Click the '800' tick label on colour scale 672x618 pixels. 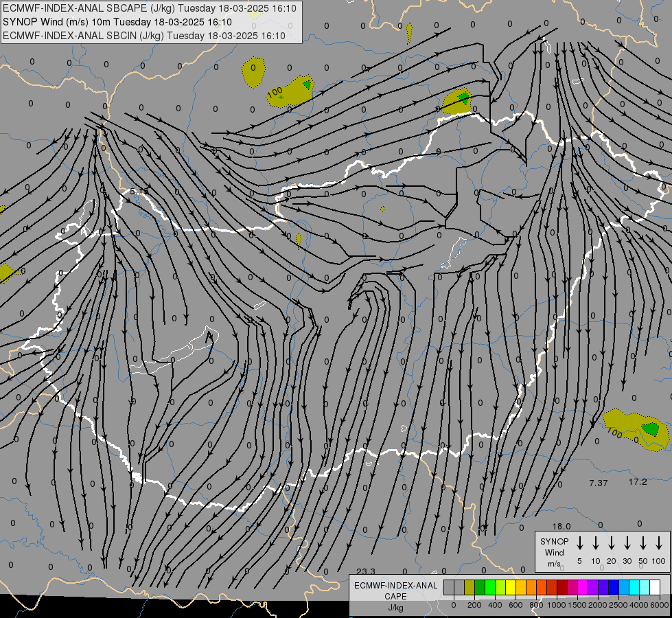536,605
